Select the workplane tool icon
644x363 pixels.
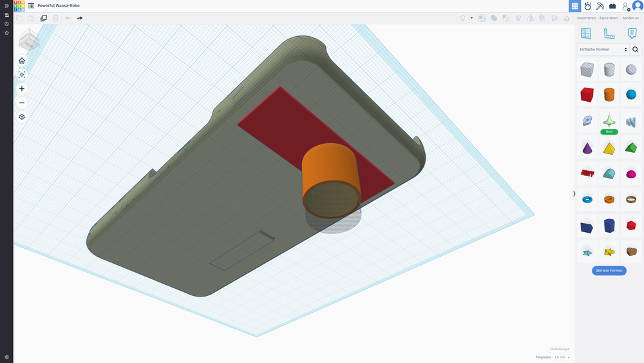(586, 34)
